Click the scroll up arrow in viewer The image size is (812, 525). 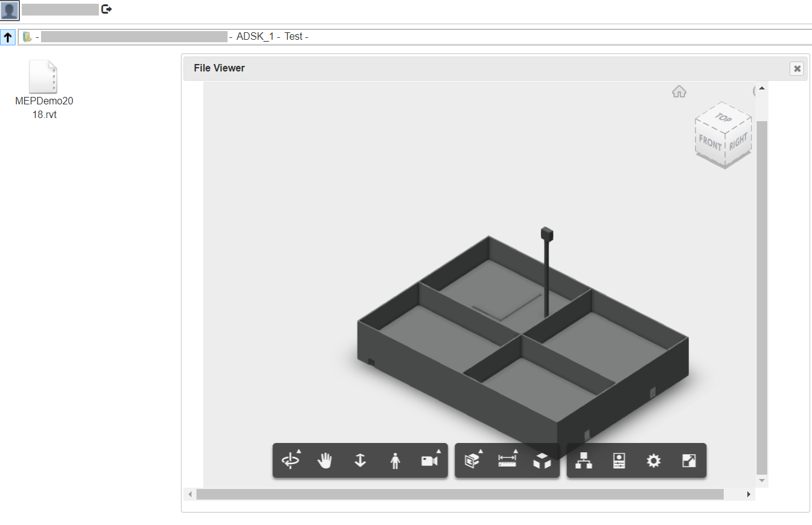click(x=762, y=88)
